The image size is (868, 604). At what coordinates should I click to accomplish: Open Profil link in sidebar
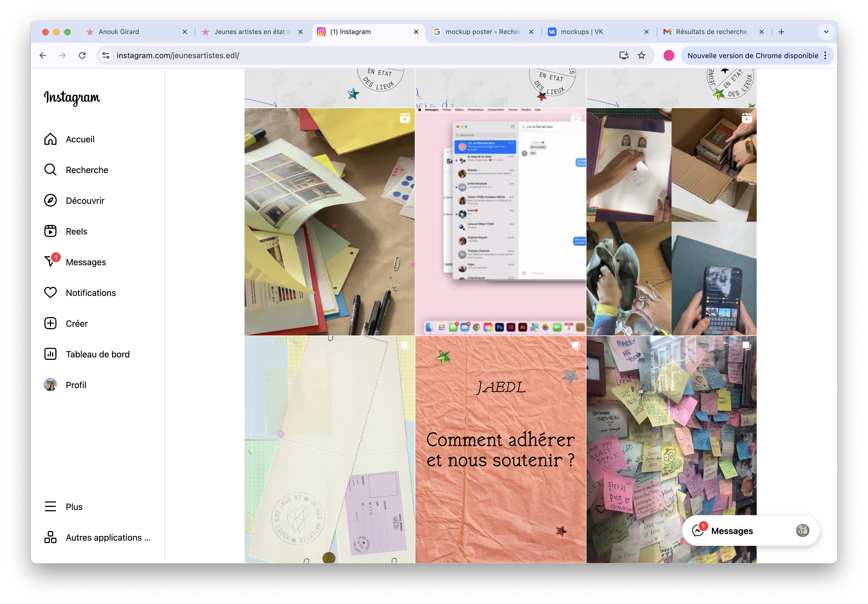(76, 385)
